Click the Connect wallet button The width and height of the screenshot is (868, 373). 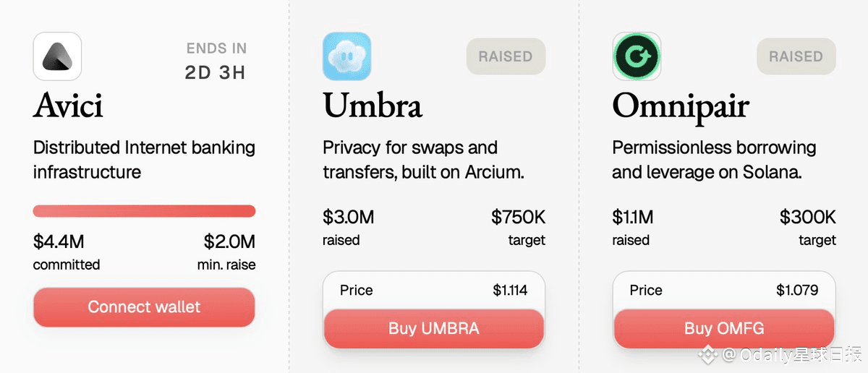click(144, 307)
